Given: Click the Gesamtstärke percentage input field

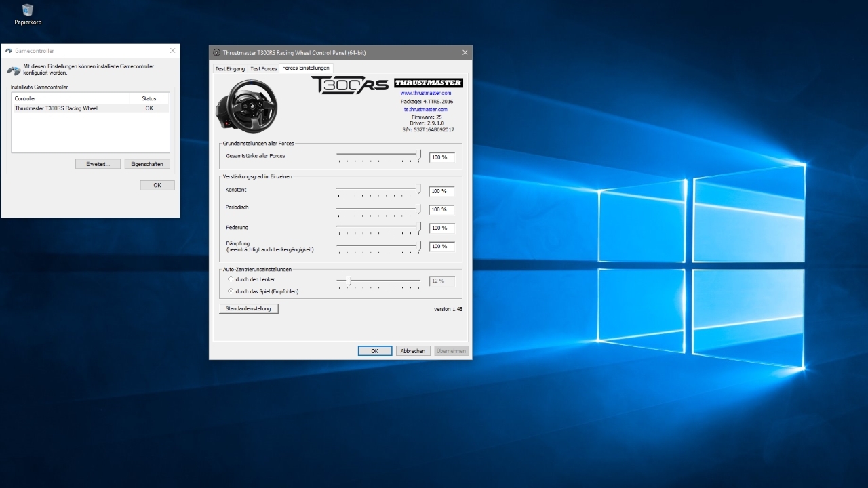Looking at the screenshot, I should coord(441,157).
